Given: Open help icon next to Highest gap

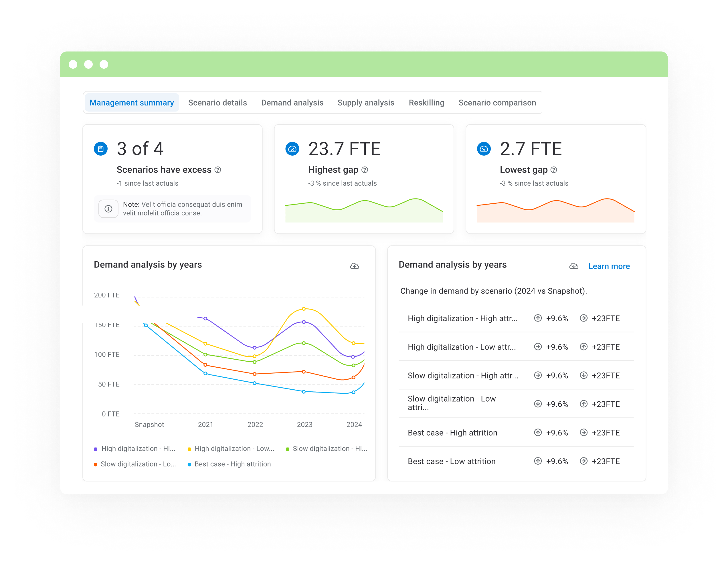Looking at the screenshot, I should [365, 170].
